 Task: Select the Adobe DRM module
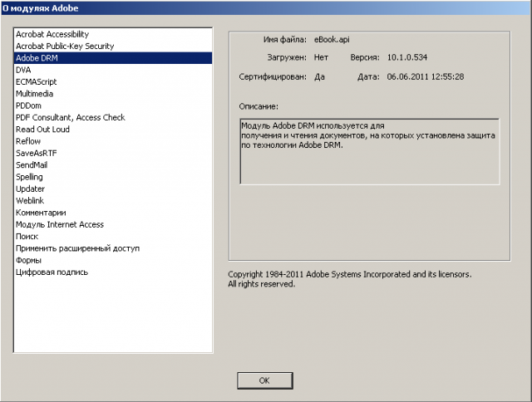point(113,58)
